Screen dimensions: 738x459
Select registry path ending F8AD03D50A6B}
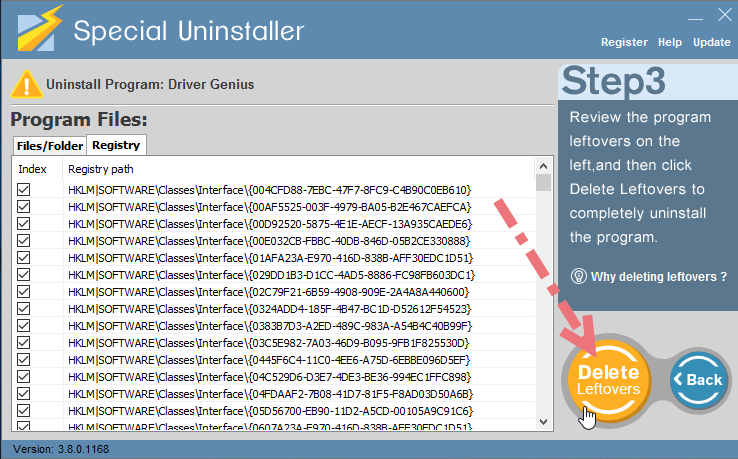[271, 394]
